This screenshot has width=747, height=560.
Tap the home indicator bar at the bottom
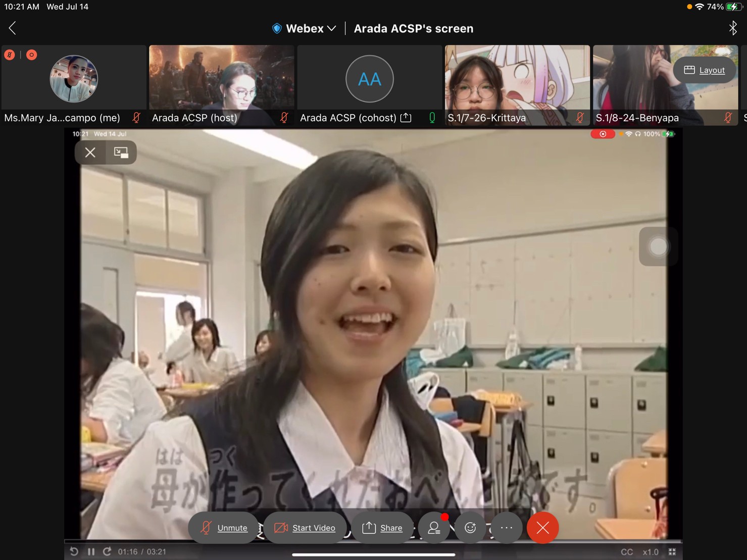click(374, 554)
